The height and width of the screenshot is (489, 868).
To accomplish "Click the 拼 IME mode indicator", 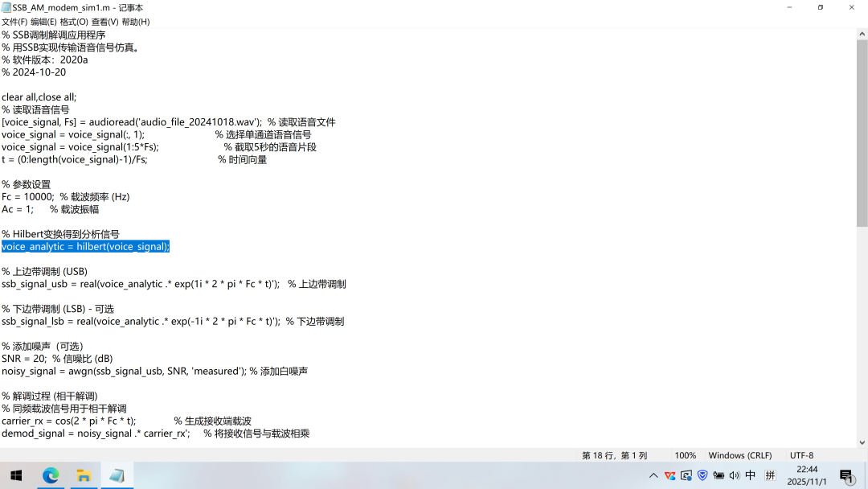I will coord(770,475).
